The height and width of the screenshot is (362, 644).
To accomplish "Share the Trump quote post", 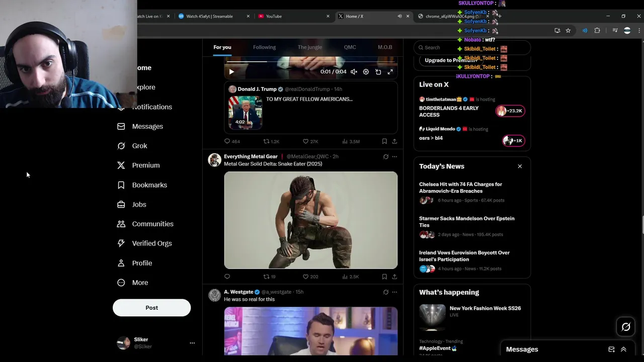I will tap(394, 141).
